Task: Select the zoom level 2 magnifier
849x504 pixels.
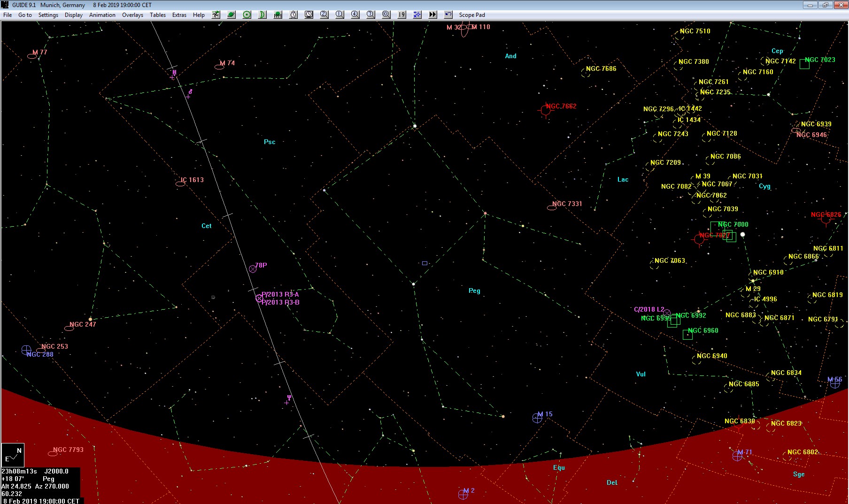Action: (324, 15)
